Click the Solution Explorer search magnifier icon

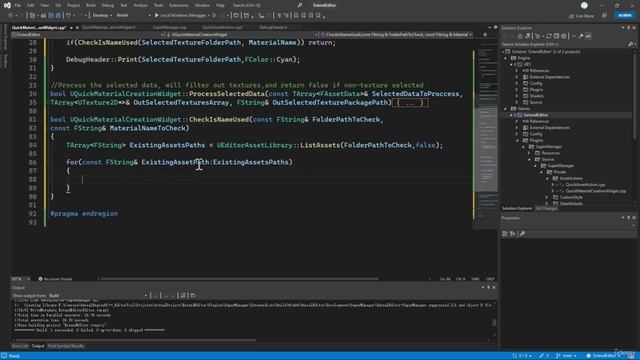[x=630, y=44]
